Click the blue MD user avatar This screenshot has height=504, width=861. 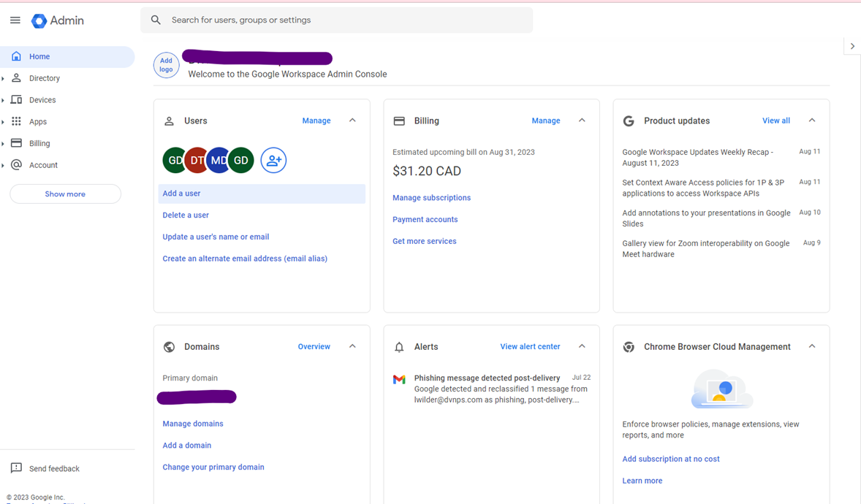coord(219,161)
